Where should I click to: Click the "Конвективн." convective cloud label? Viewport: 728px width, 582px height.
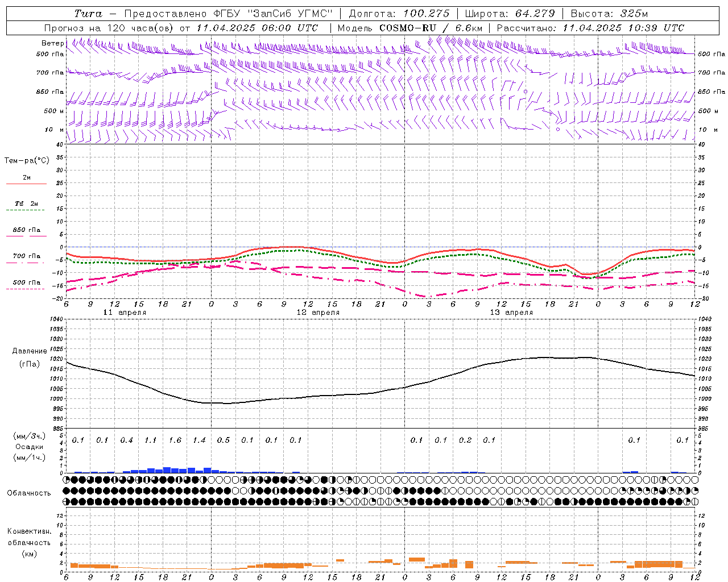pyautogui.click(x=29, y=531)
